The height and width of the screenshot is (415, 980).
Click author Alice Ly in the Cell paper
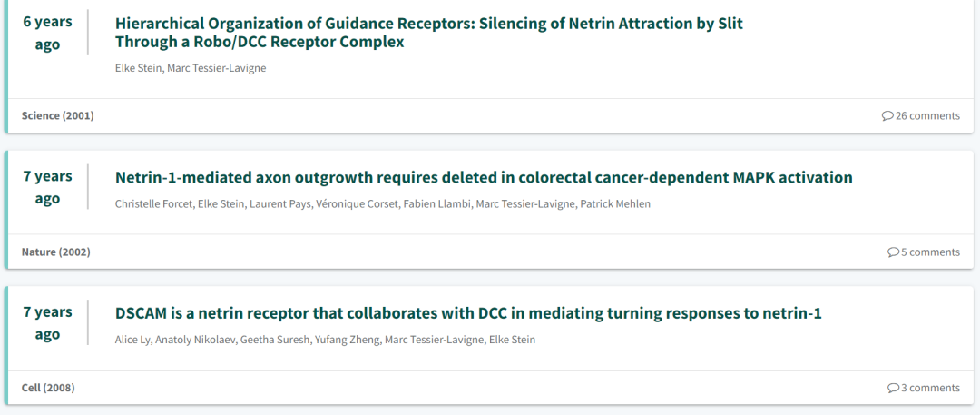(132, 340)
